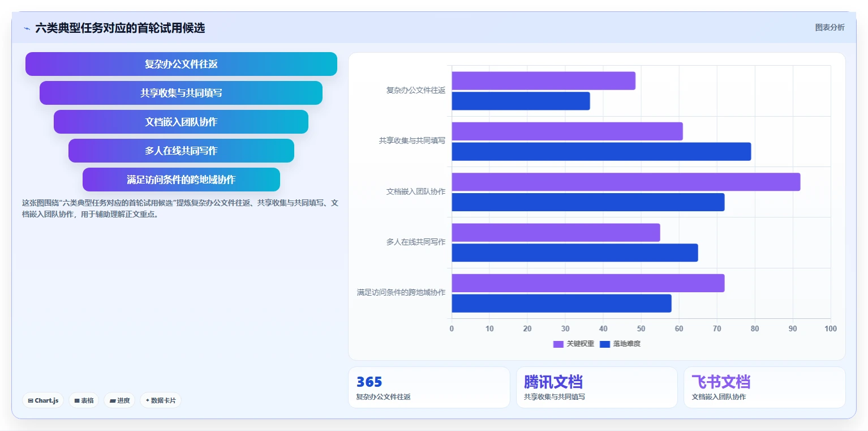Click the blue 落地难度 bar for 复杂办公文件往返
Viewport: 868px width, 431px height.
(x=521, y=101)
